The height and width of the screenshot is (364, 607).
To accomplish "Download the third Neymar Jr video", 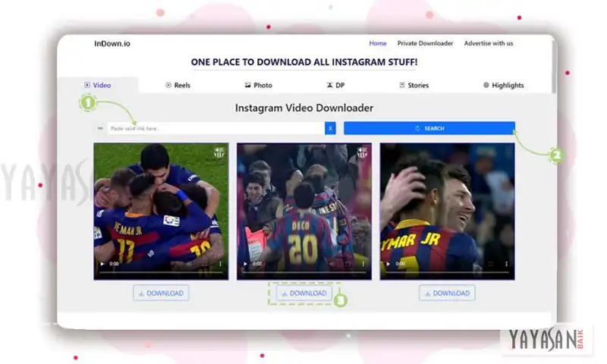I will pos(447,293).
